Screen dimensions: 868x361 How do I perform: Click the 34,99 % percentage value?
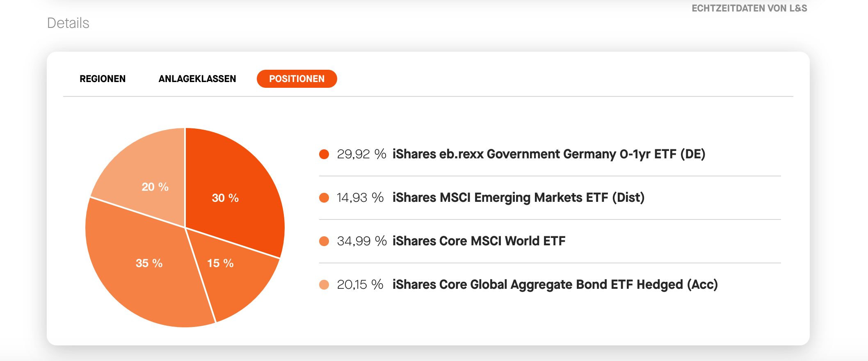point(362,241)
